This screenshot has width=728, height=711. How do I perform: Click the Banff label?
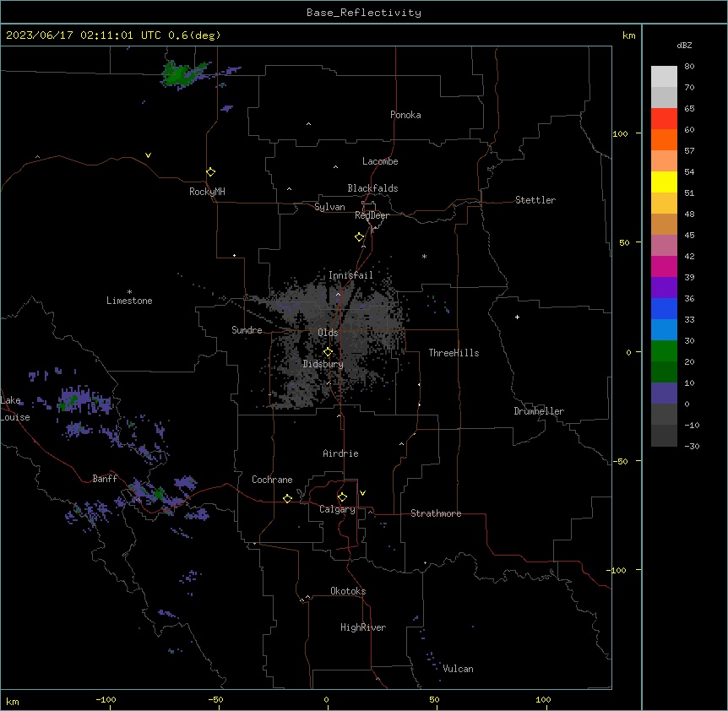105,479
